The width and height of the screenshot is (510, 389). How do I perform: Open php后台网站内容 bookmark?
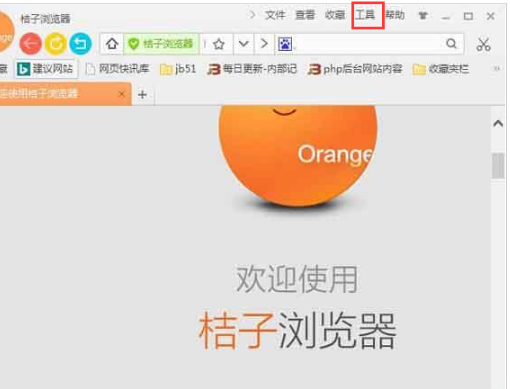tap(355, 69)
